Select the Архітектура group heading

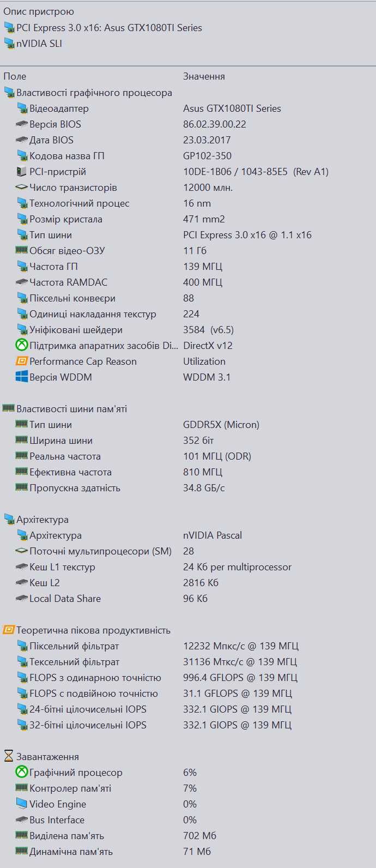[43, 520]
